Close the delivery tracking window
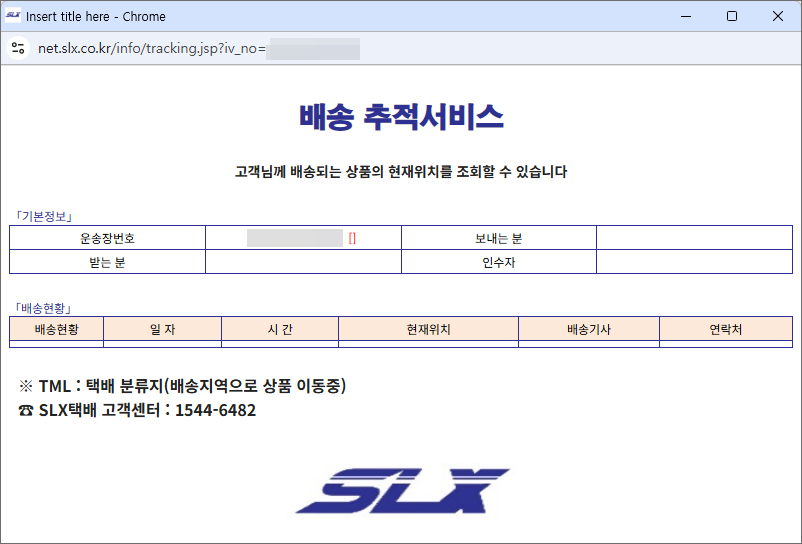This screenshot has height=544, width=802. 778,16
